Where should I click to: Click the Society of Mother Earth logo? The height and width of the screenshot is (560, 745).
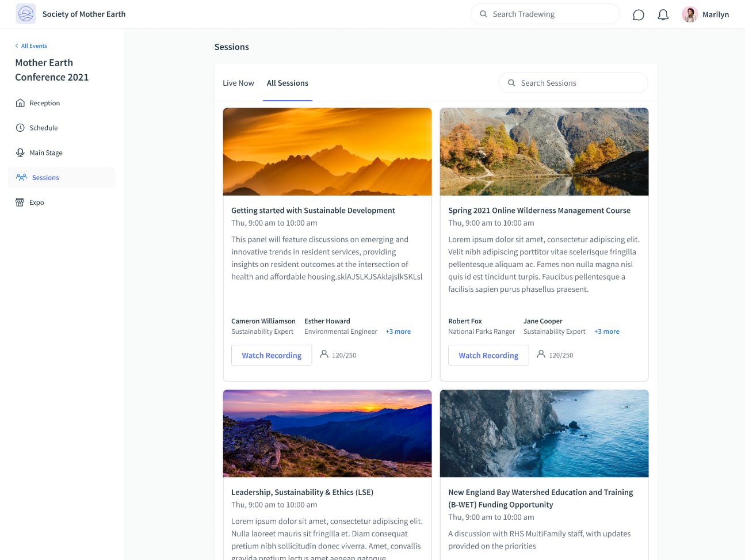point(26,14)
